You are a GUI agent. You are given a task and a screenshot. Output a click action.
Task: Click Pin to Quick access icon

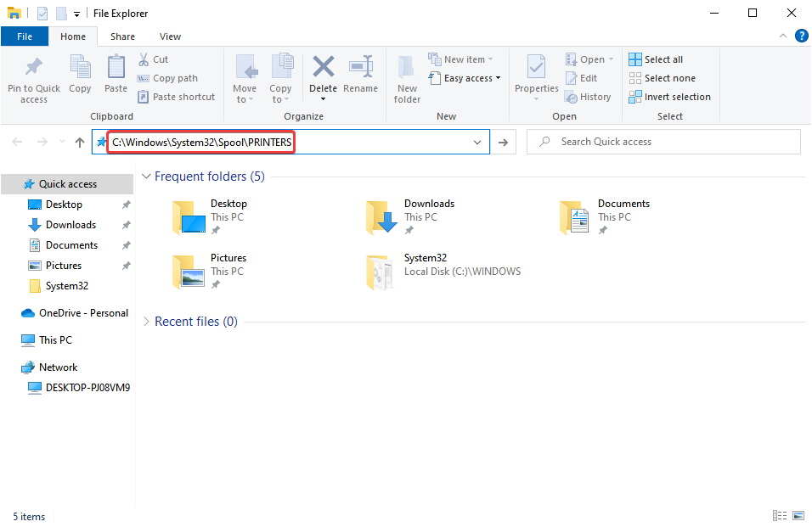pyautogui.click(x=34, y=67)
